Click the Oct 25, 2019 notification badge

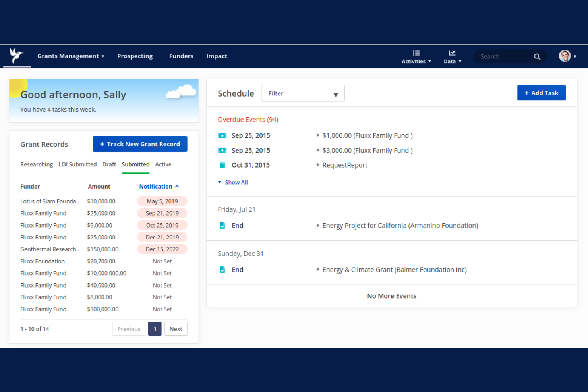[162, 225]
